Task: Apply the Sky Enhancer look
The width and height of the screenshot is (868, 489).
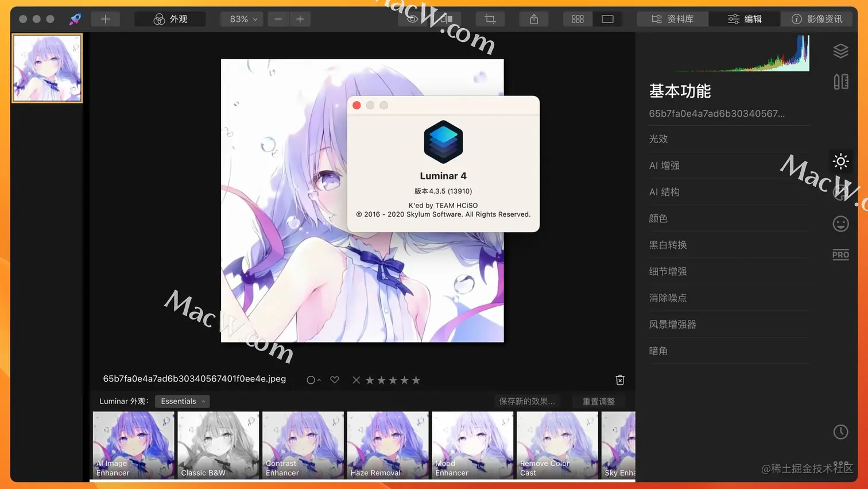Action: [x=618, y=445]
